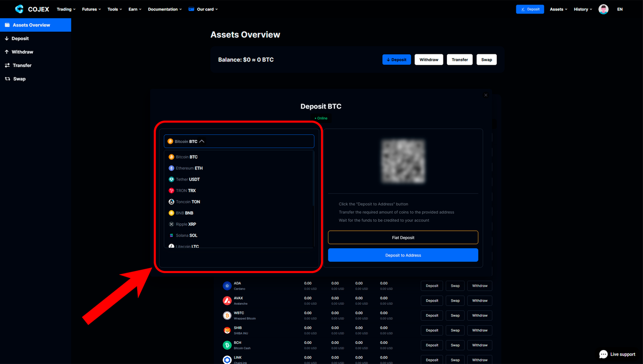Click the coin list scrollbar
The image size is (643, 364).
coord(313,178)
